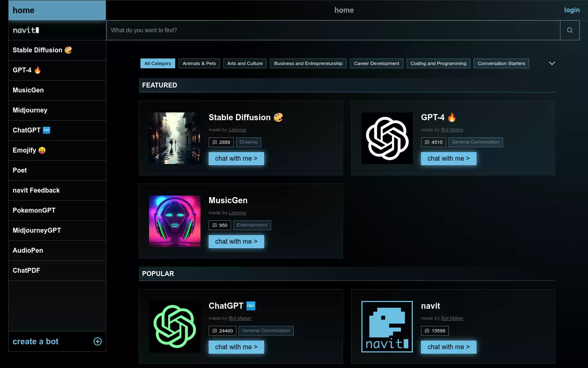588x368 pixels.
Task: Click the plus icon beside create a bot
Action: (98, 341)
